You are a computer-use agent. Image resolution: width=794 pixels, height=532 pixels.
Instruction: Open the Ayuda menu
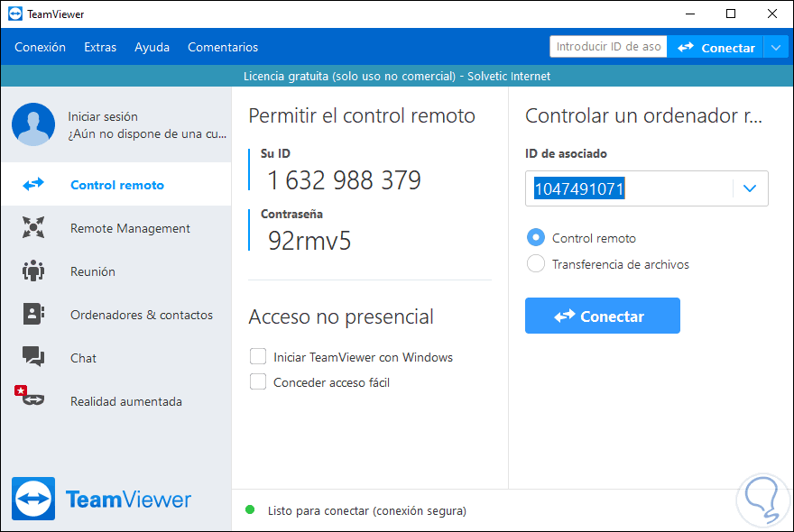click(152, 47)
